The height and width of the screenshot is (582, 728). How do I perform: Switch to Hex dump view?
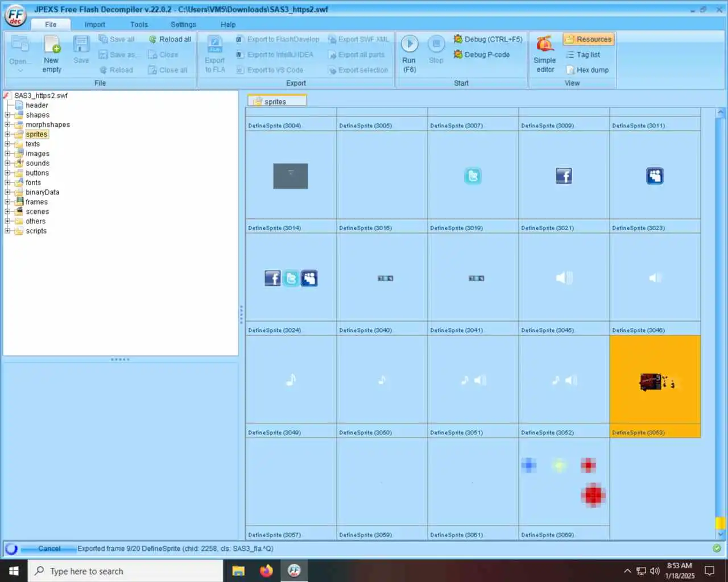click(588, 70)
